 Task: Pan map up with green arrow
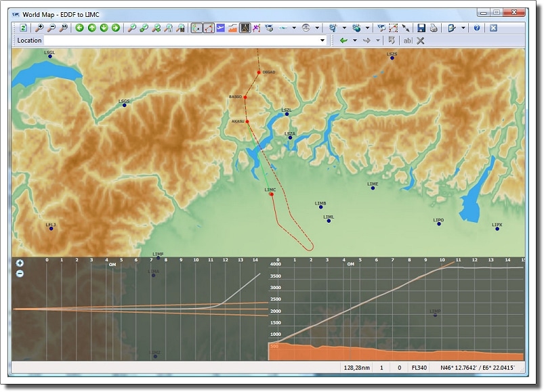pos(91,28)
